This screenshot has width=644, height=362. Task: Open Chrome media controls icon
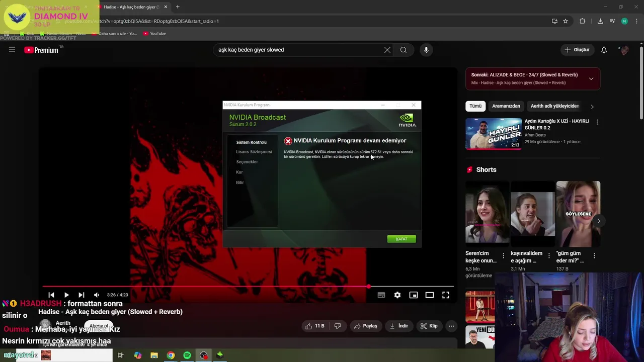612,21
